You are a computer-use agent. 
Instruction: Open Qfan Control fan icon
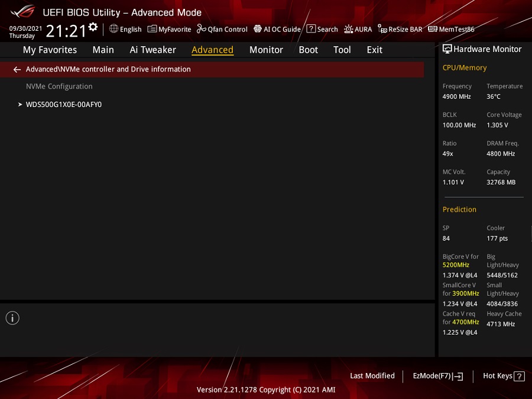(x=201, y=29)
